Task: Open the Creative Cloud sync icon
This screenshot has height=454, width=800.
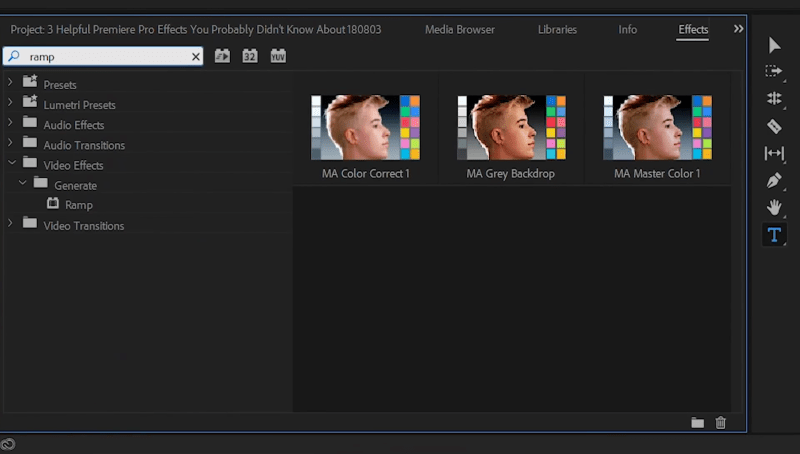Action: point(8,444)
